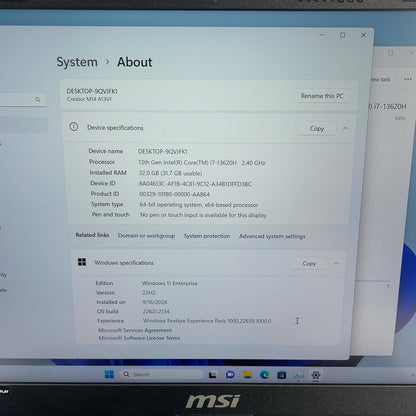This screenshot has width=416, height=416.
Task: Open the Task Manager taskbar icon
Action: pyautogui.click(x=299, y=375)
